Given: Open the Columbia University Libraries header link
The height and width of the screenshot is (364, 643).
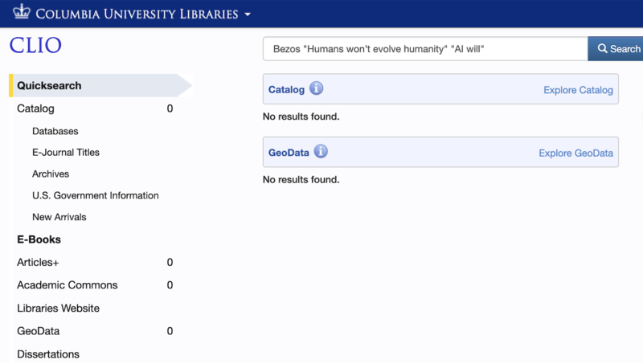Looking at the screenshot, I should (137, 14).
